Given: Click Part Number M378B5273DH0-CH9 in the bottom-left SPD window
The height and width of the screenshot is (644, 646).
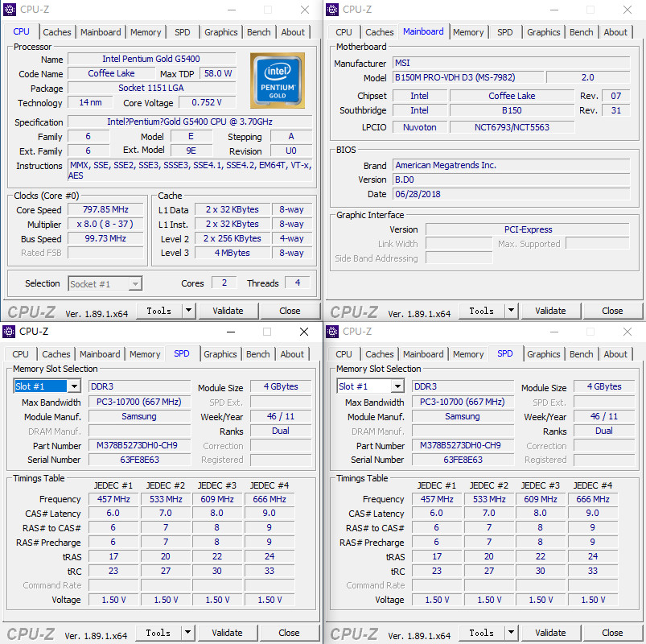Looking at the screenshot, I should [x=139, y=445].
